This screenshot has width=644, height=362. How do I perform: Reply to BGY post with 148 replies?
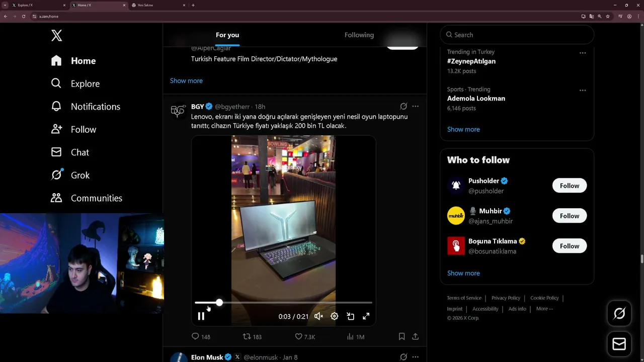[x=201, y=336]
